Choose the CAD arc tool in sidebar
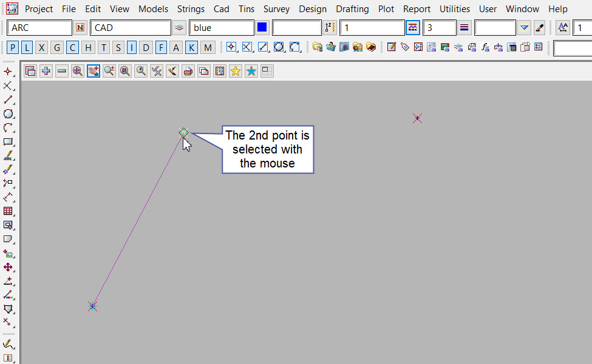Image resolution: width=592 pixels, height=364 pixels. coord(9,128)
